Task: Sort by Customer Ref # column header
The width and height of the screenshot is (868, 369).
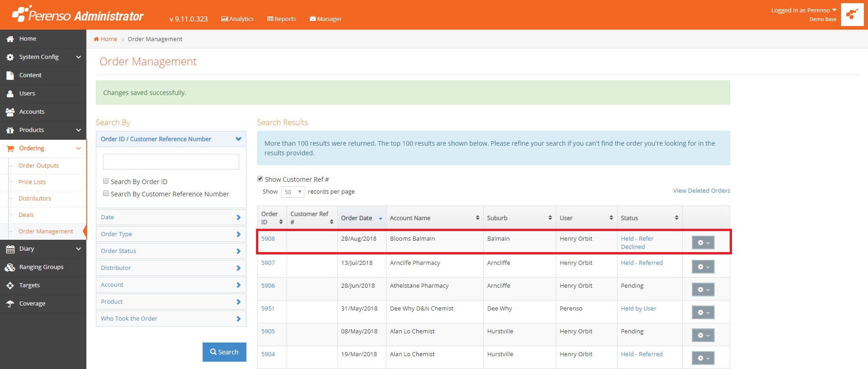Action: (x=312, y=218)
